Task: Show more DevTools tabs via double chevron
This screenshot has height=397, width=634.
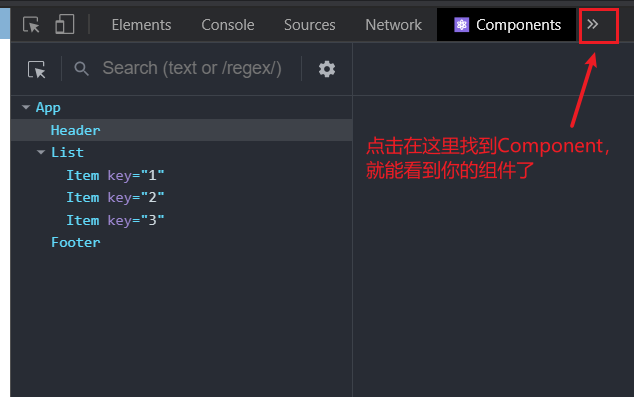Action: coord(592,25)
